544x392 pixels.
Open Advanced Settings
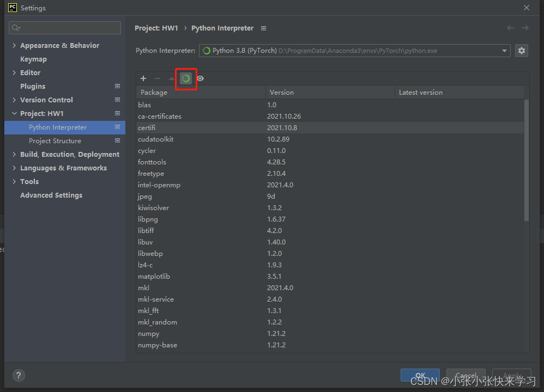51,195
